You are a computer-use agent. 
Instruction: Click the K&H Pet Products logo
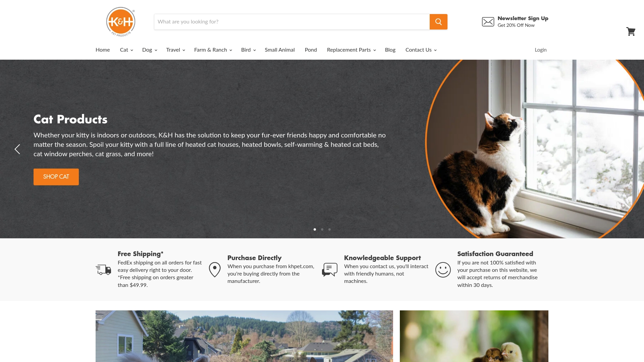[x=121, y=22]
